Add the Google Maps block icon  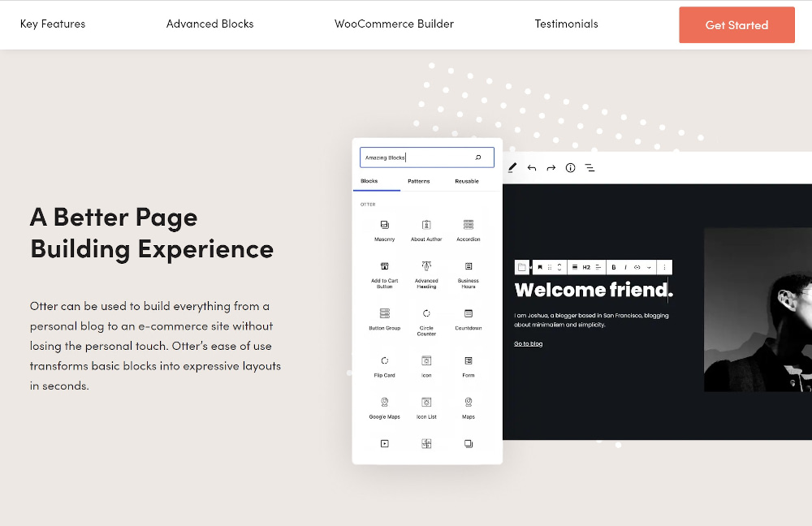pos(385,402)
